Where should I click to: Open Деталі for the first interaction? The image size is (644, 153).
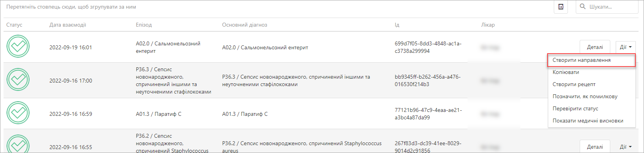tap(595, 47)
